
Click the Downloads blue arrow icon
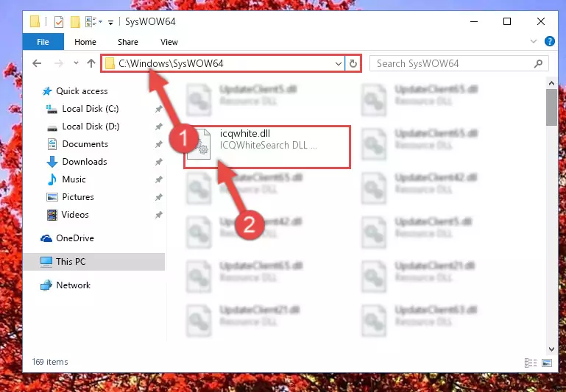click(x=52, y=162)
